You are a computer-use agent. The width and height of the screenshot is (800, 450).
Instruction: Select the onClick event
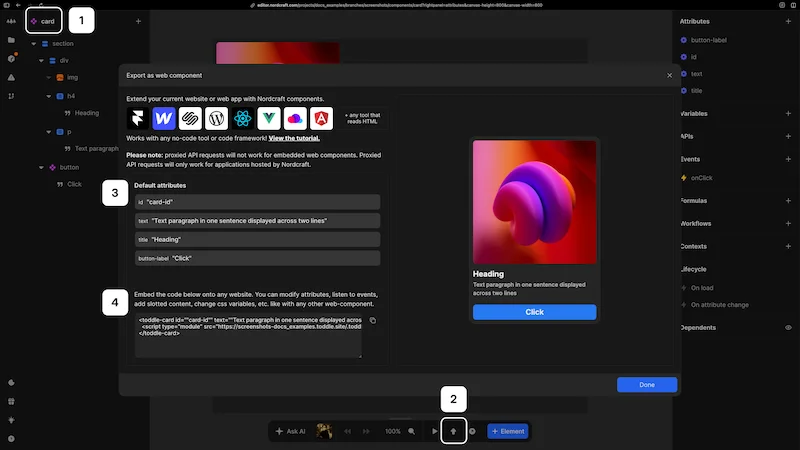click(702, 178)
